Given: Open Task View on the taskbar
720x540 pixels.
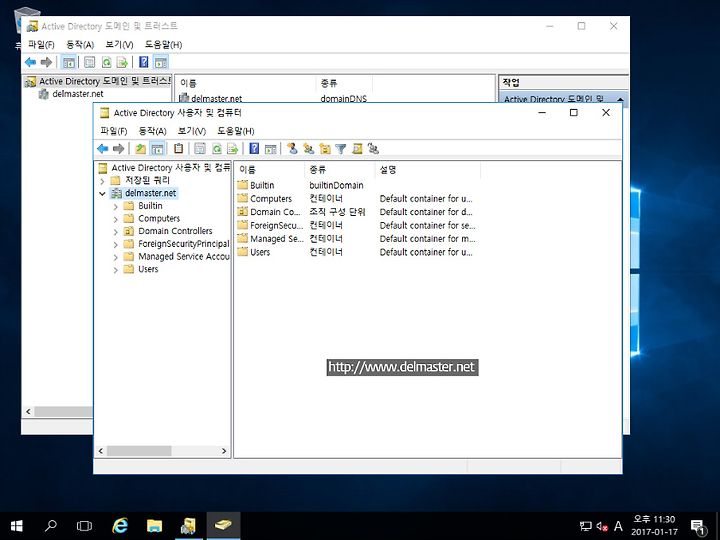Looking at the screenshot, I should (x=84, y=526).
